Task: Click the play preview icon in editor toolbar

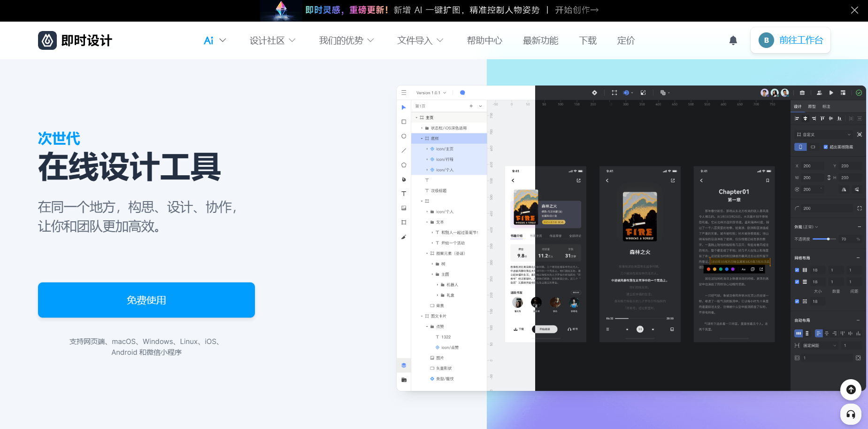Action: coord(831,93)
